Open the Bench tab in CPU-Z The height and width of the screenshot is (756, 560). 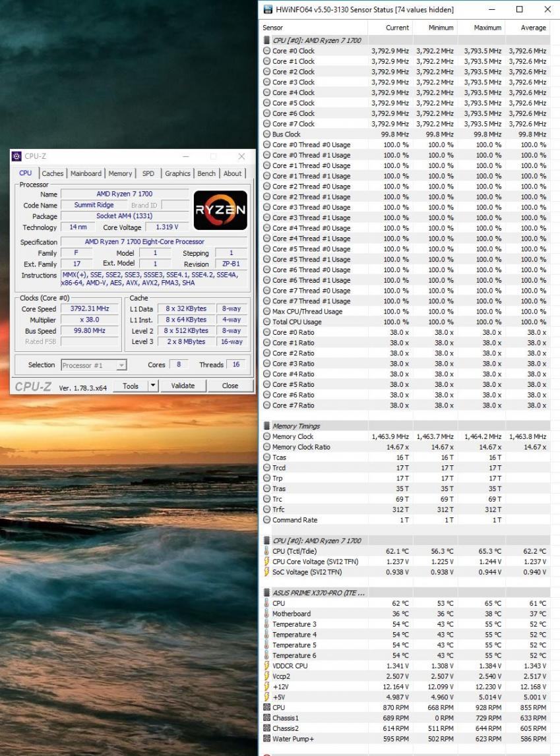206,173
